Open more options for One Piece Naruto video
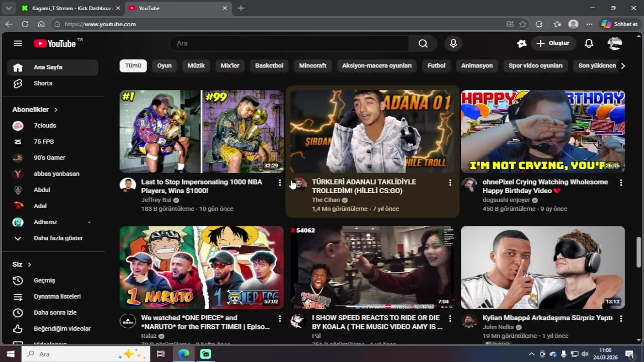The width and height of the screenshot is (644, 362). [x=280, y=318]
